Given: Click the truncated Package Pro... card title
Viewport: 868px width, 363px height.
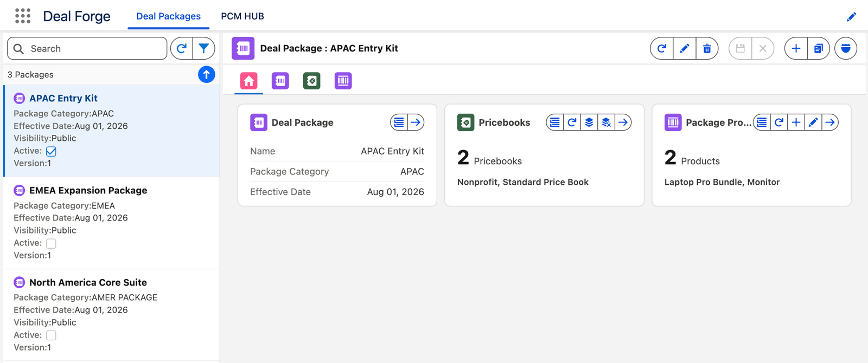Looking at the screenshot, I should pos(718,122).
